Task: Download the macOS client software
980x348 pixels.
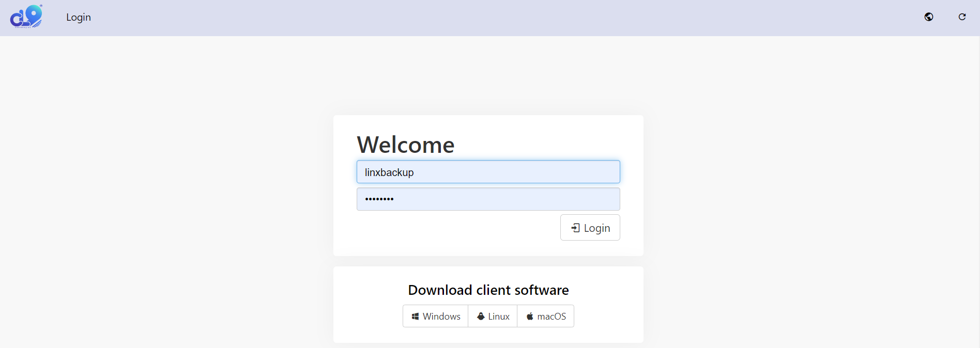Action: [x=546, y=316]
